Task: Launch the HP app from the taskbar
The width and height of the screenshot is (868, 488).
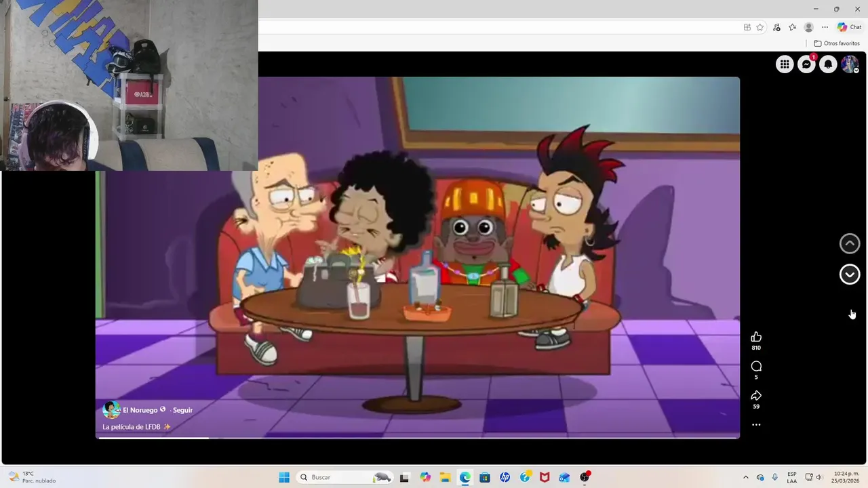Action: click(505, 477)
